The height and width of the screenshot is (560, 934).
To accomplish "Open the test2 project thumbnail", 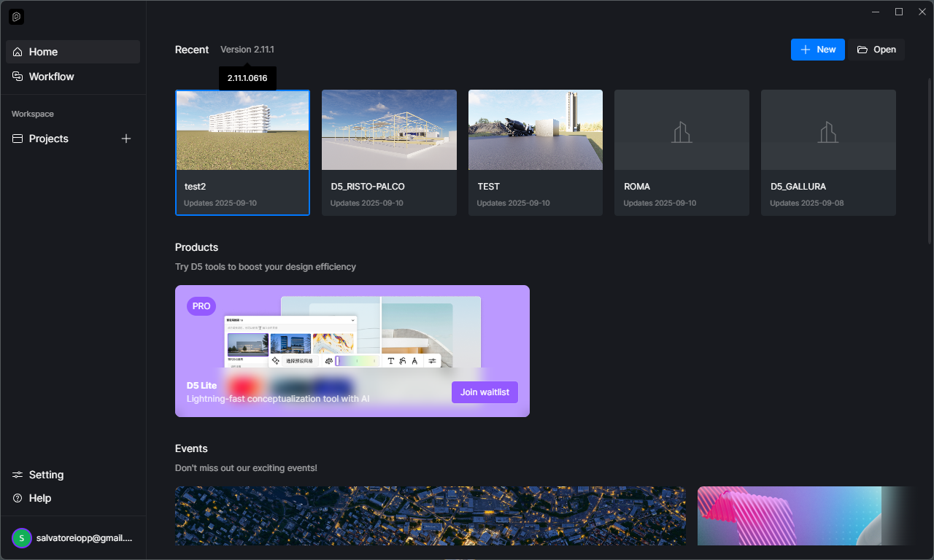I will pos(242,131).
